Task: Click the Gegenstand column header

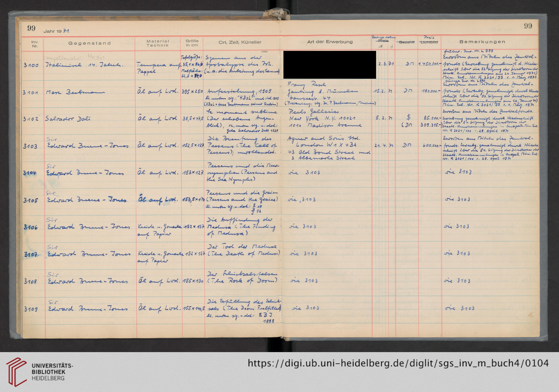Action: coord(89,43)
